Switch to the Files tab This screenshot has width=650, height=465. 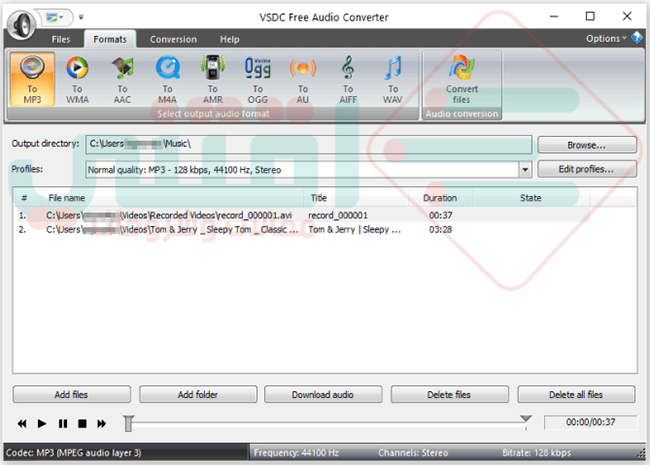tap(61, 39)
